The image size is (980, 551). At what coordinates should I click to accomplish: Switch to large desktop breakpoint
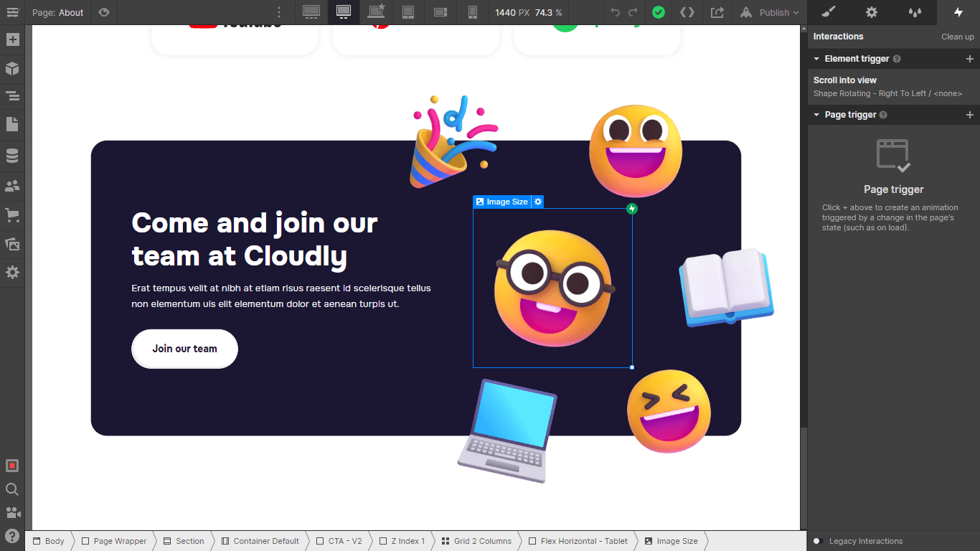pyautogui.click(x=311, y=12)
